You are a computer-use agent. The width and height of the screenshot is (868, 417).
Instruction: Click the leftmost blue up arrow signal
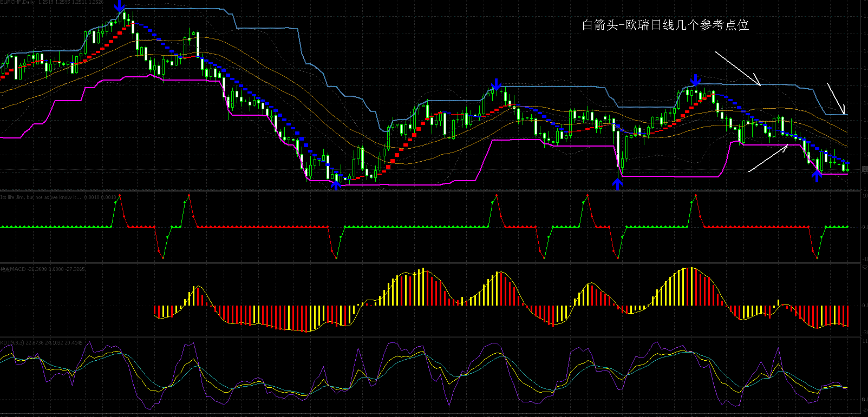(x=336, y=184)
